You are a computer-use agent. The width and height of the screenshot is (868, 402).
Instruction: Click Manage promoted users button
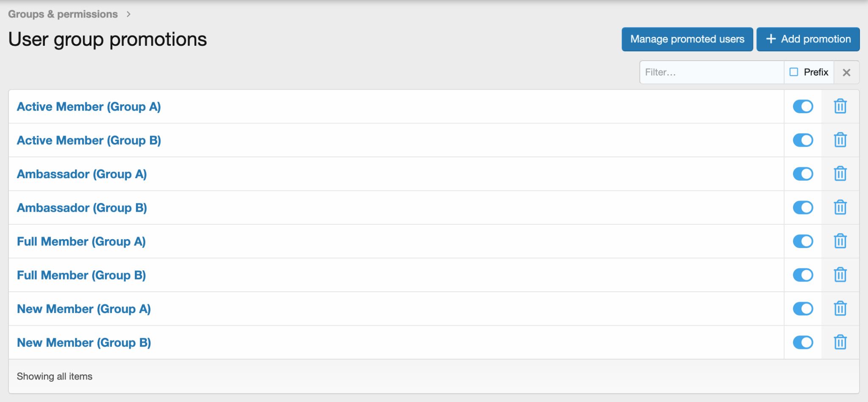[x=687, y=39]
